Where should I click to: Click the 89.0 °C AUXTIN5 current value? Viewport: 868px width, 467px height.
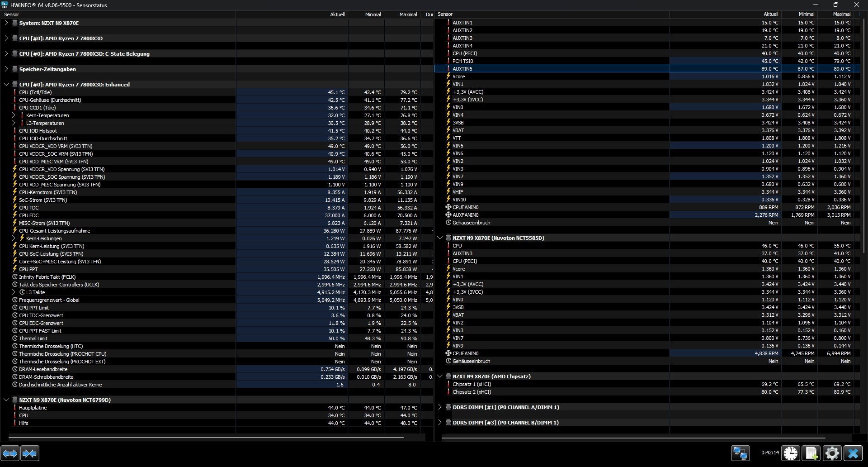(x=769, y=69)
